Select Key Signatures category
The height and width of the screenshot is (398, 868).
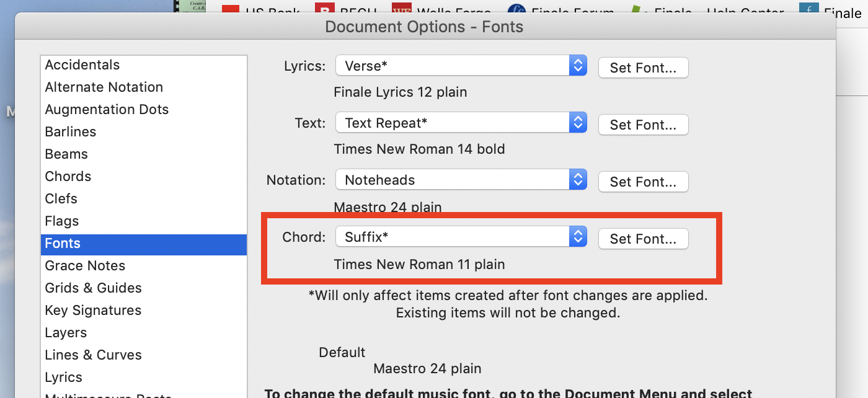93,311
